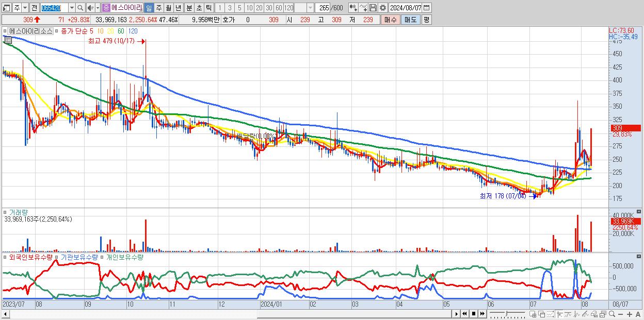Open the data table icon on the chart
Image resolution: width=644 pixels, height=320 pixels.
[x=9, y=39]
